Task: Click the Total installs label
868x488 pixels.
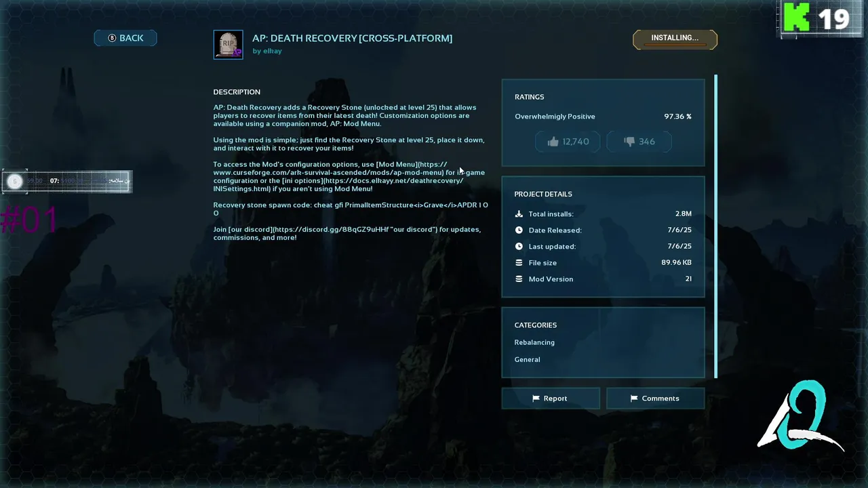Action: pyautogui.click(x=551, y=214)
